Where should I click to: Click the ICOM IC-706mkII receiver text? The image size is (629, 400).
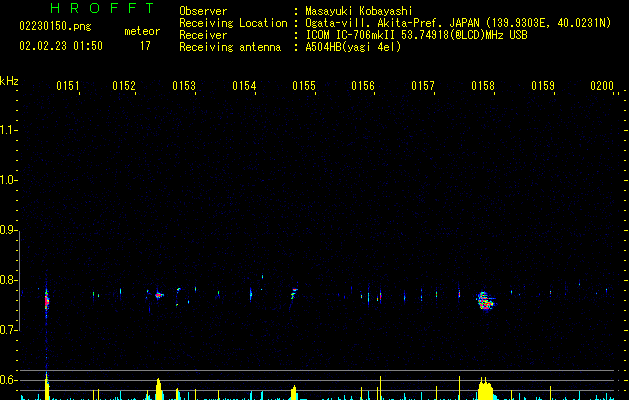point(416,35)
